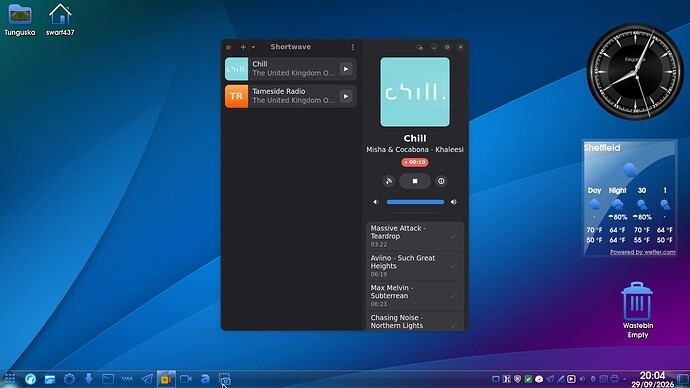
Task: Open the Tunguska desktop folder
Action: (x=20, y=20)
